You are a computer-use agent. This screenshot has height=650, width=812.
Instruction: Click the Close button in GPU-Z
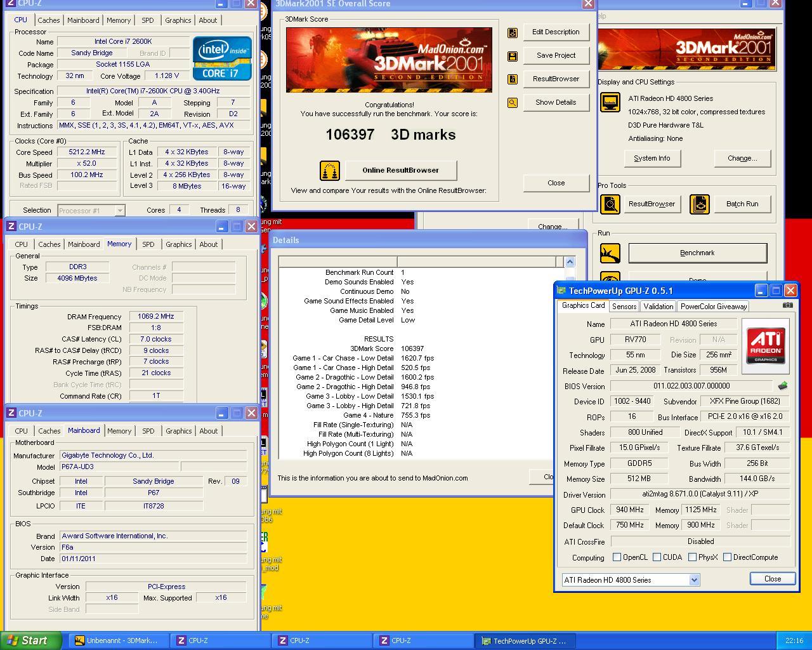(773, 579)
